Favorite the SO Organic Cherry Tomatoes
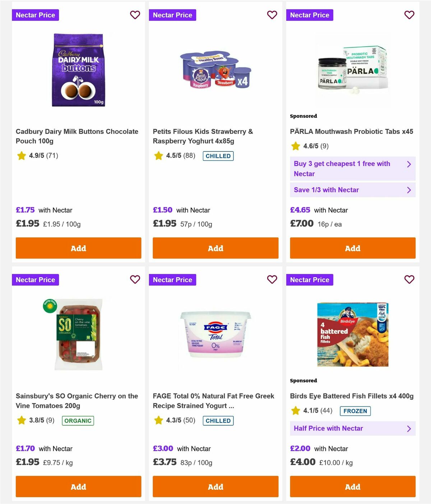The height and width of the screenshot is (504, 431). (x=135, y=280)
